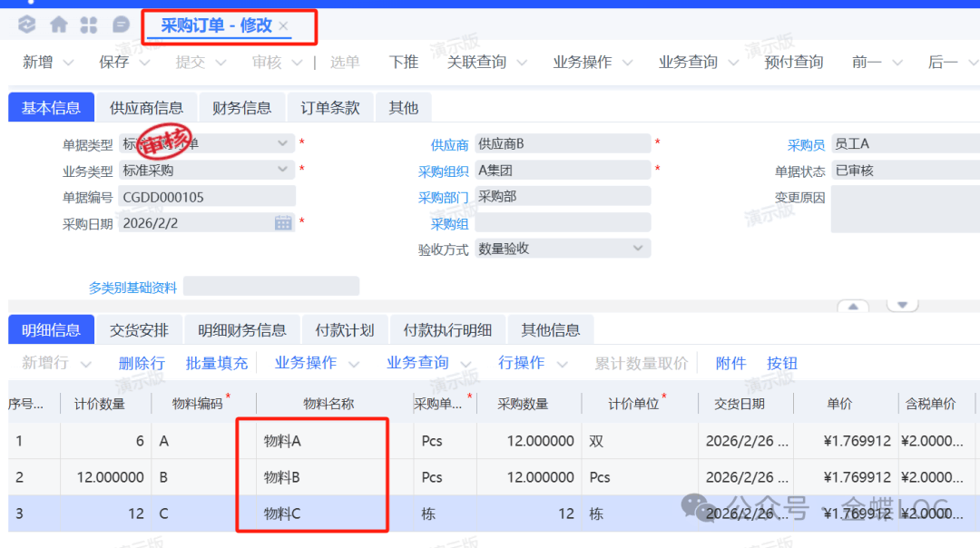Click the 供应商 field link label
The width and height of the screenshot is (980, 548).
(449, 144)
